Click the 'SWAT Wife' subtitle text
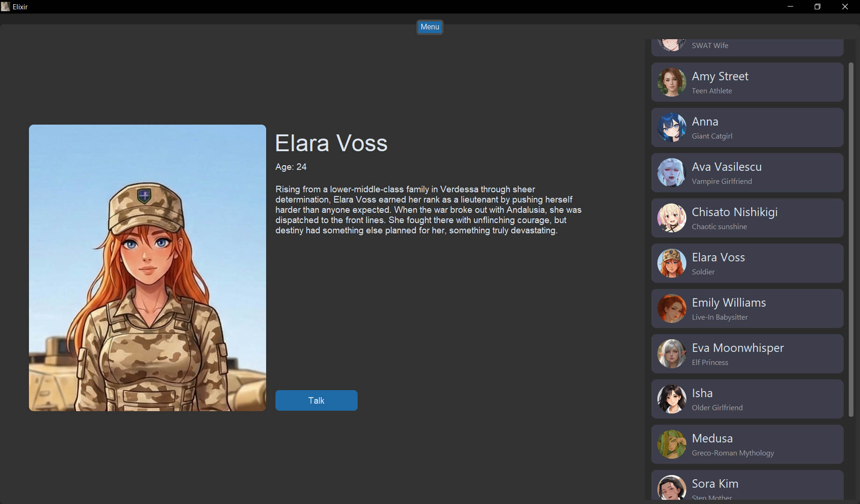The width and height of the screenshot is (860, 504). (710, 46)
